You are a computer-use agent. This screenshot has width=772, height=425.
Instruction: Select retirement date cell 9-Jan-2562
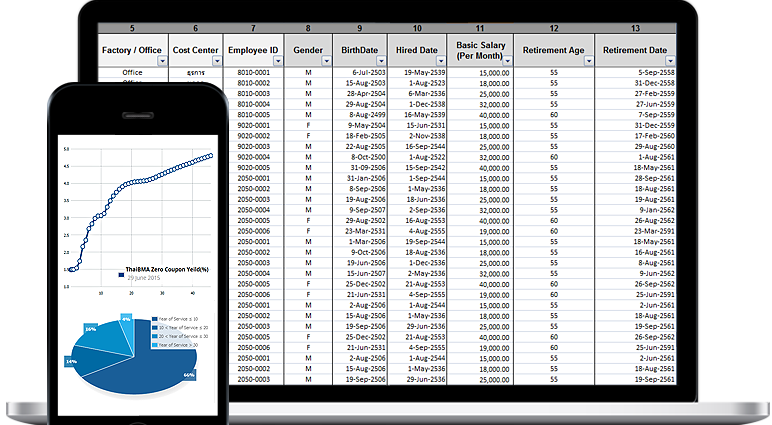pyautogui.click(x=635, y=210)
